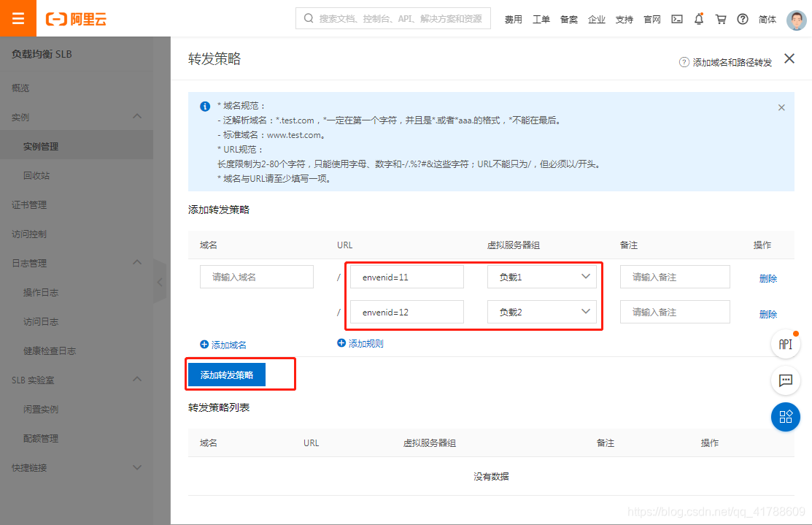Viewport: 812px width, 525px height.
Task: Collapse the left sidebar using side arrow
Action: click(x=161, y=281)
